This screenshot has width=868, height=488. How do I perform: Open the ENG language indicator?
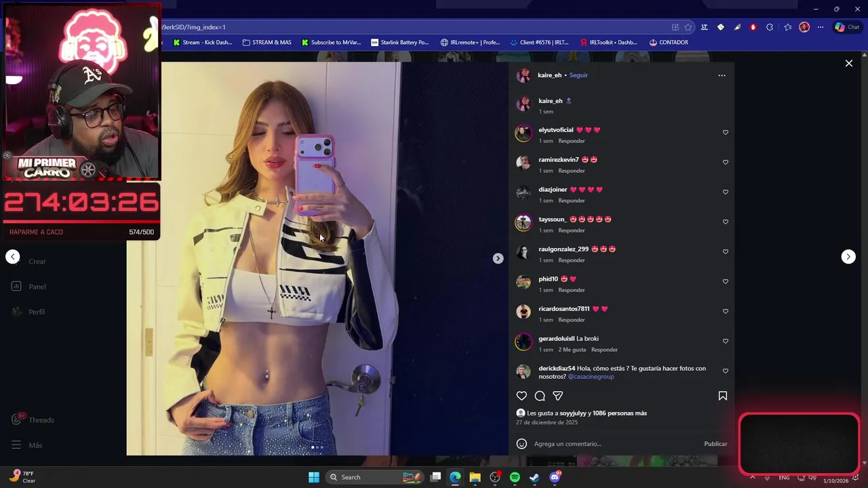[784, 478]
